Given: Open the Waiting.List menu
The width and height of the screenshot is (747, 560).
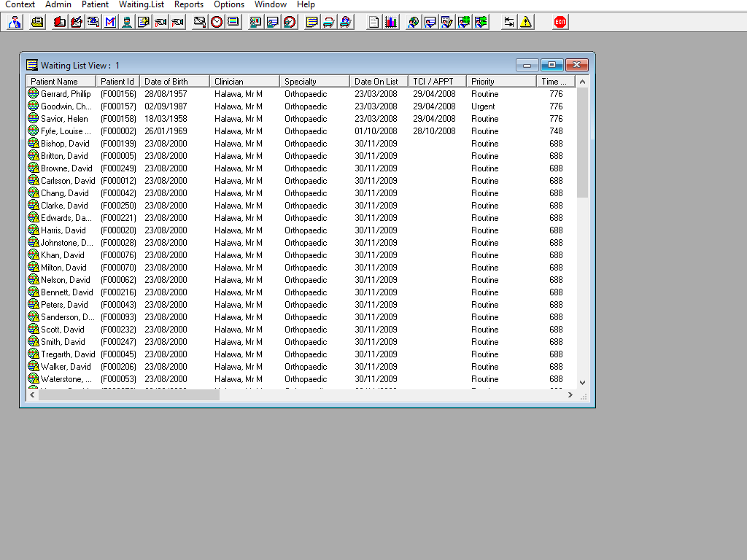Looking at the screenshot, I should (x=142, y=4).
